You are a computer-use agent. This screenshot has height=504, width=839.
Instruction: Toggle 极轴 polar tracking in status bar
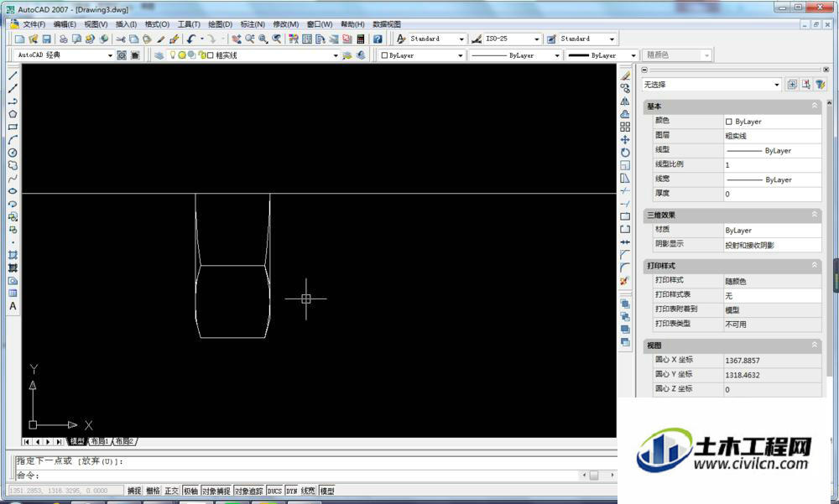click(190, 491)
